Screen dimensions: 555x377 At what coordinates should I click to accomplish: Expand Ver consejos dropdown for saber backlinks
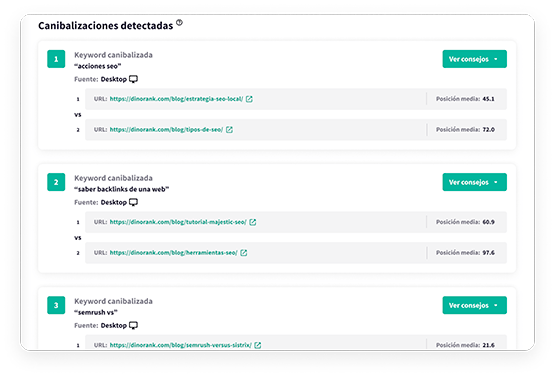pyautogui.click(x=474, y=182)
